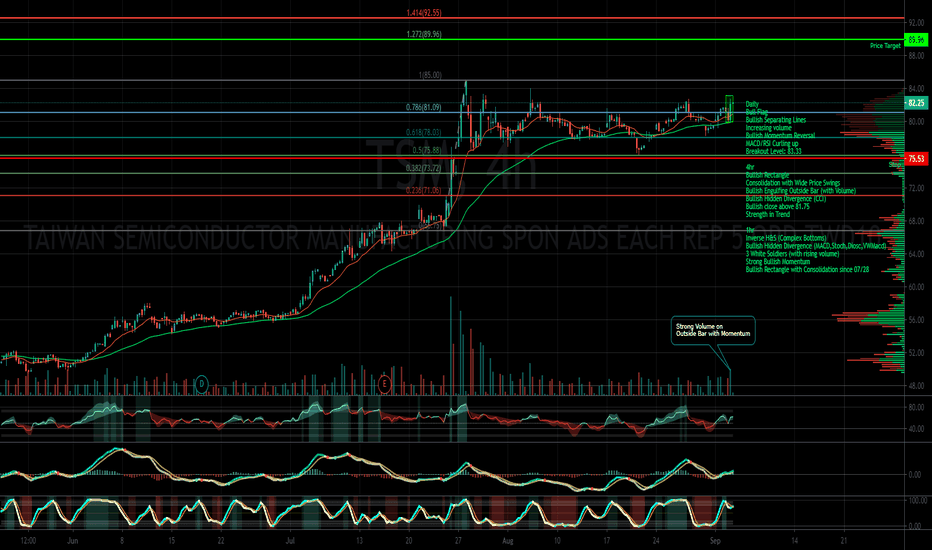The height and width of the screenshot is (550, 932).
Task: Select 'Strength in Trend' annotation
Action: 768,214
